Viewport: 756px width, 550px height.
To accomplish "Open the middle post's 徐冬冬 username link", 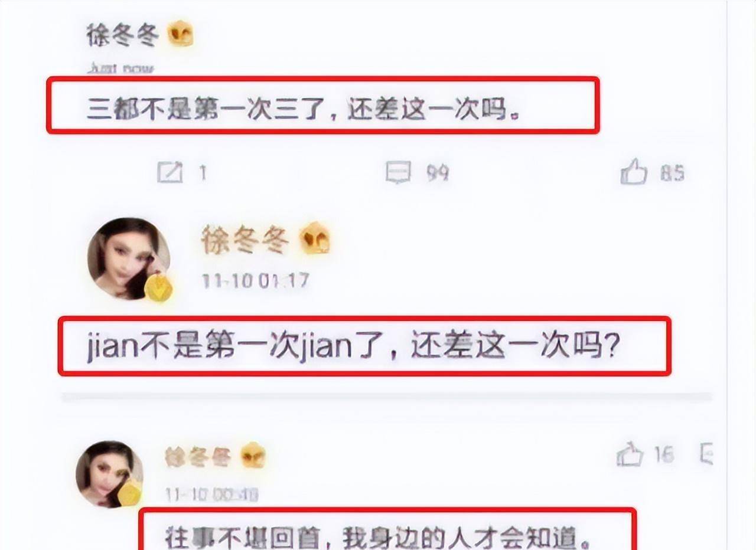I will 245,240.
